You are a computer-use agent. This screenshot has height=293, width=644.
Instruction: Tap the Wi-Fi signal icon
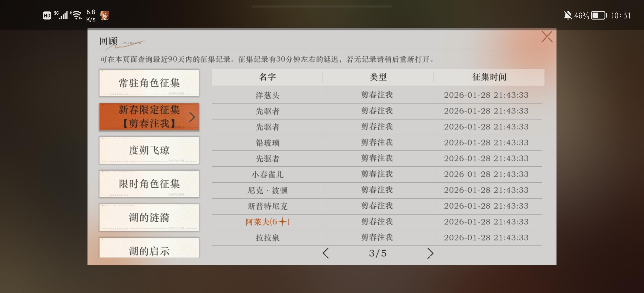click(x=77, y=15)
